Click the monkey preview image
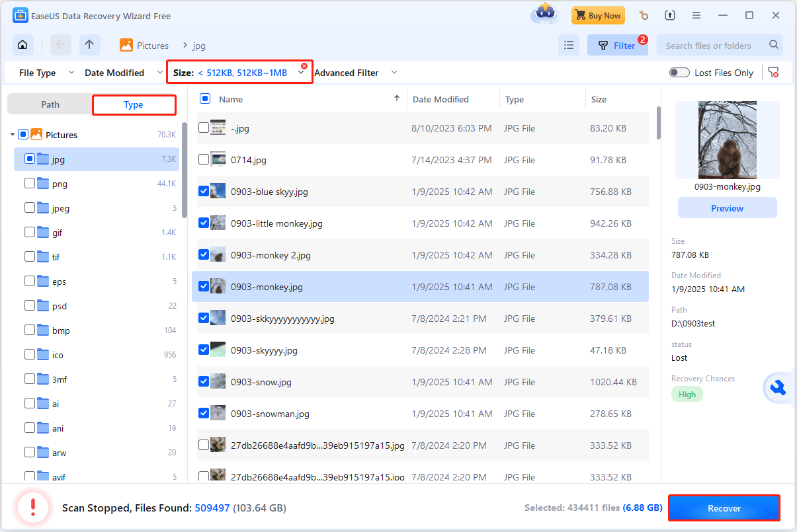The width and height of the screenshot is (797, 532). (728, 140)
